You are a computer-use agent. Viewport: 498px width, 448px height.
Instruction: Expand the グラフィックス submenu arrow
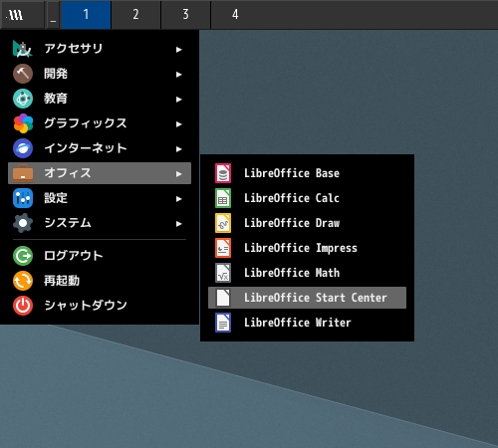pyautogui.click(x=179, y=124)
